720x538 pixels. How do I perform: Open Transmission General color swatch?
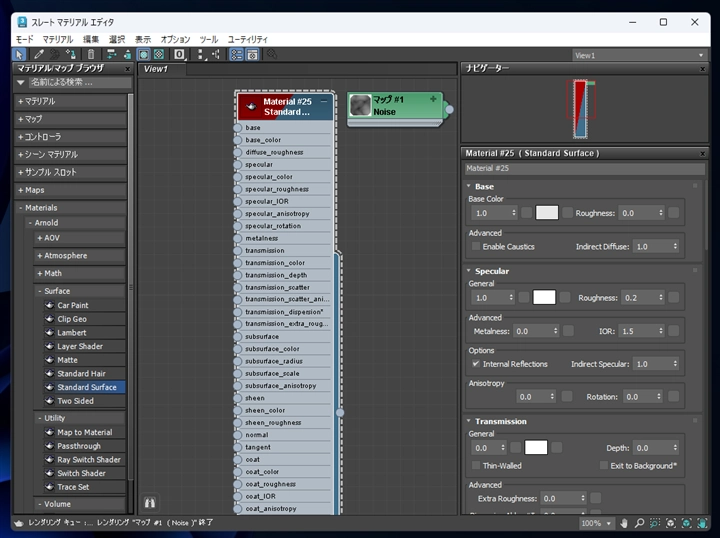[536, 447]
